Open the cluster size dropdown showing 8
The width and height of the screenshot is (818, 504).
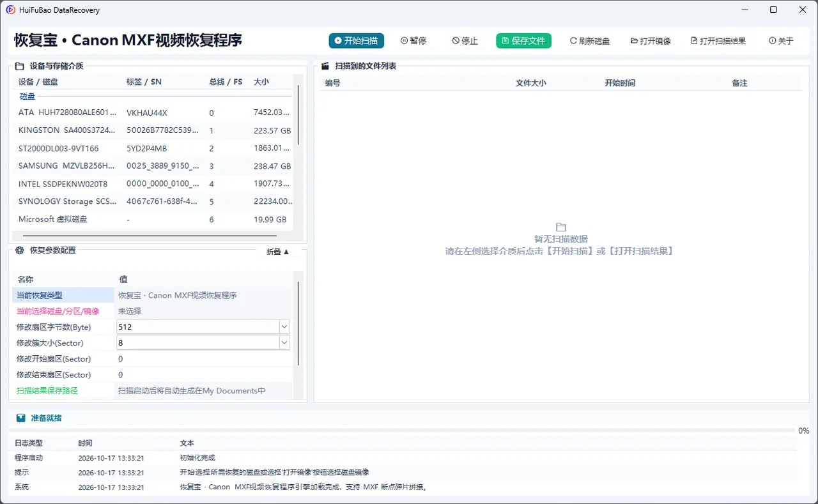point(284,343)
